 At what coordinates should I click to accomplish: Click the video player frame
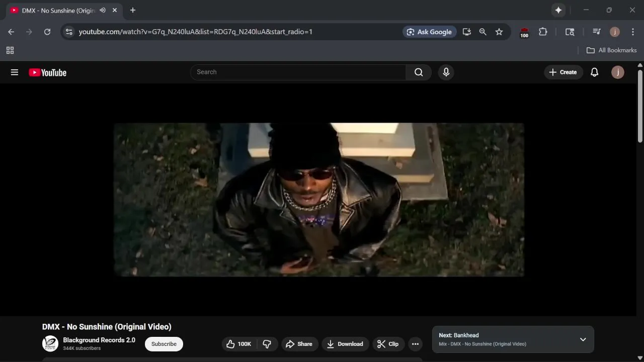point(318,200)
